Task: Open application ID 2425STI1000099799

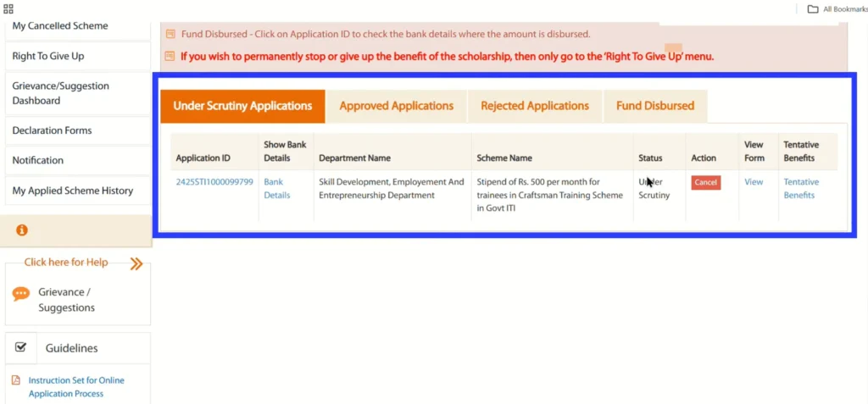Action: (x=214, y=182)
